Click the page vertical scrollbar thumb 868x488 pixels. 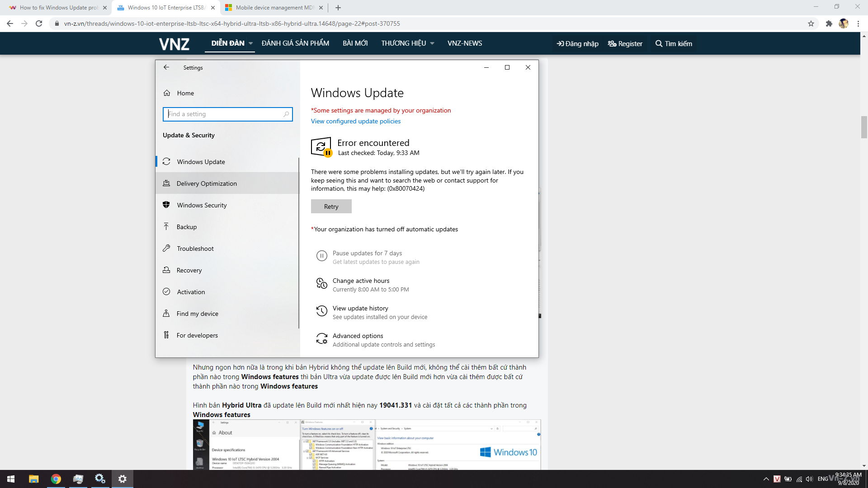click(x=864, y=127)
